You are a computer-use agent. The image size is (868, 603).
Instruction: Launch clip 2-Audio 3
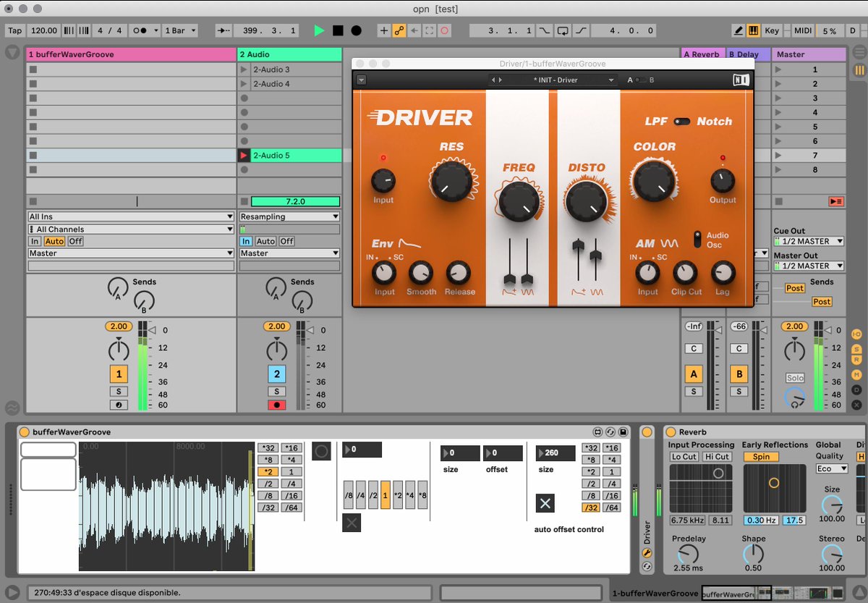pos(244,69)
